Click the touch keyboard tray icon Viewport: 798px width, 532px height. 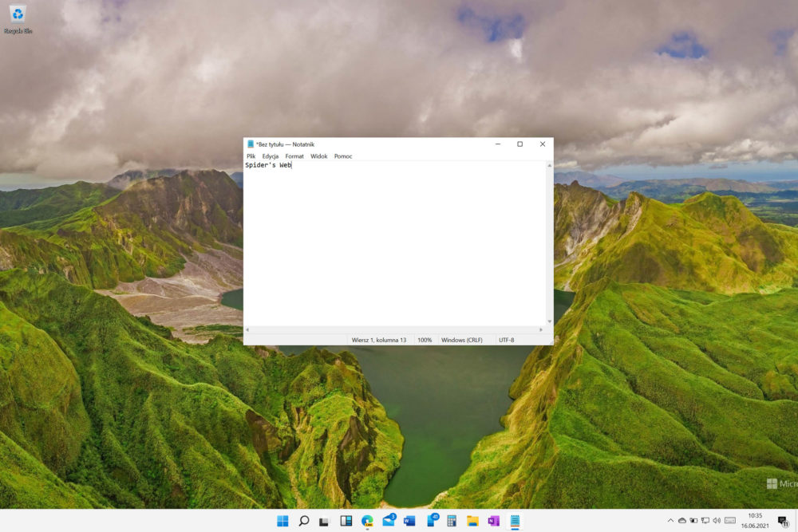730,520
